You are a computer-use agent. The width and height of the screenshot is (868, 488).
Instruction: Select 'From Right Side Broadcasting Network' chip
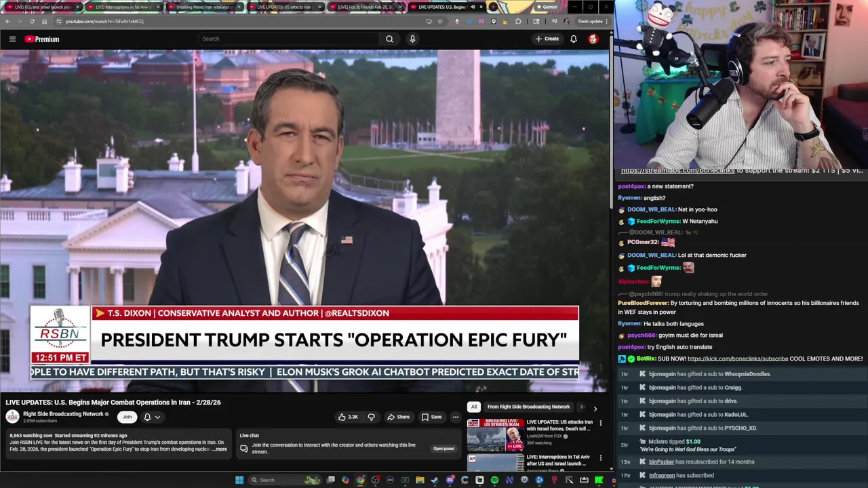coord(528,407)
